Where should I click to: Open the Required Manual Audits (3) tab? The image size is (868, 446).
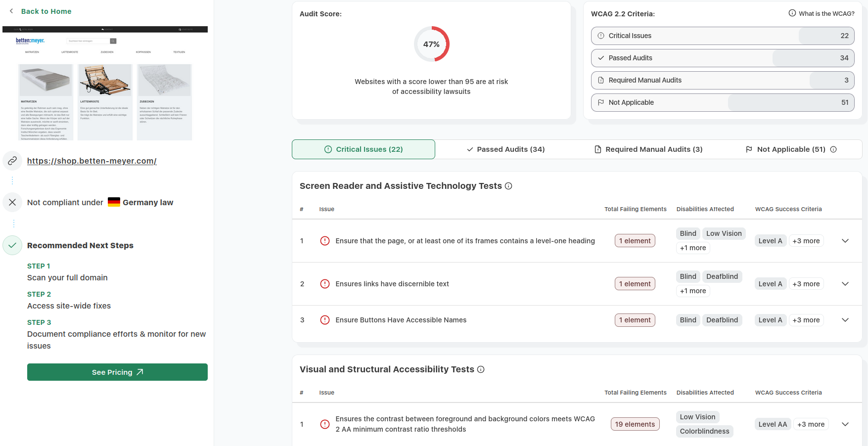click(x=648, y=149)
